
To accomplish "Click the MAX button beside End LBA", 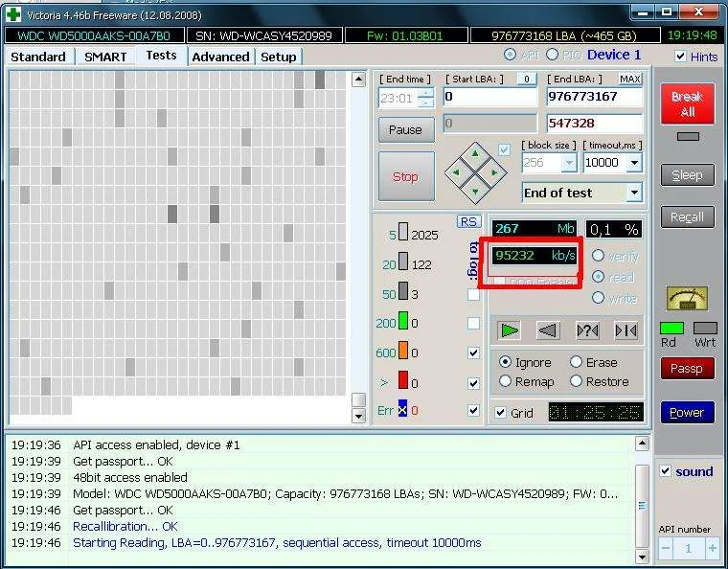I will click(630, 79).
